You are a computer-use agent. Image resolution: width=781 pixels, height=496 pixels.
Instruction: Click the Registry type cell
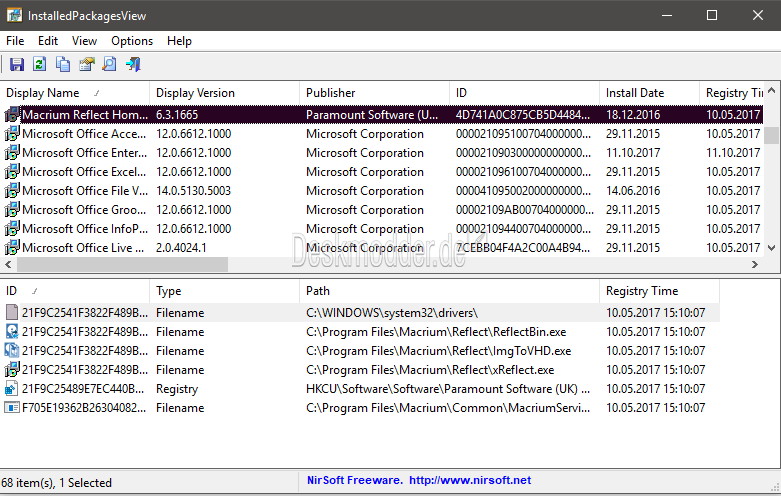177,389
